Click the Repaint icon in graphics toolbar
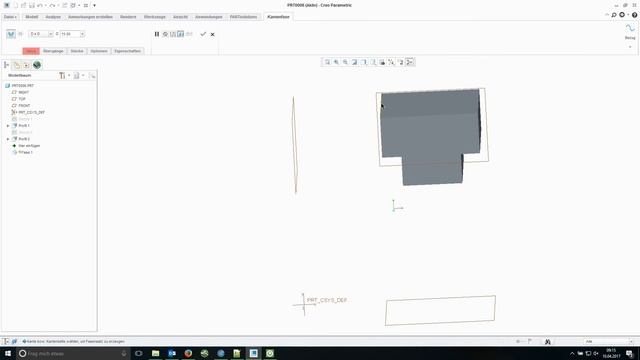Screen dimensions: 640x360 (354, 62)
